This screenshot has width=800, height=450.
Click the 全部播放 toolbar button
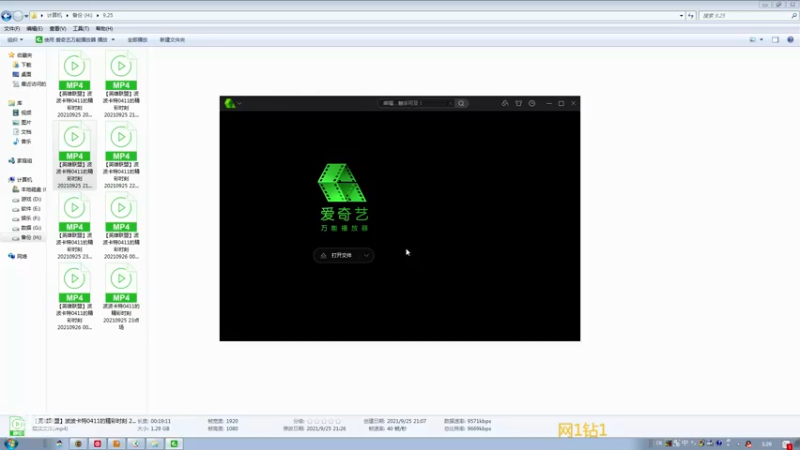click(137, 39)
